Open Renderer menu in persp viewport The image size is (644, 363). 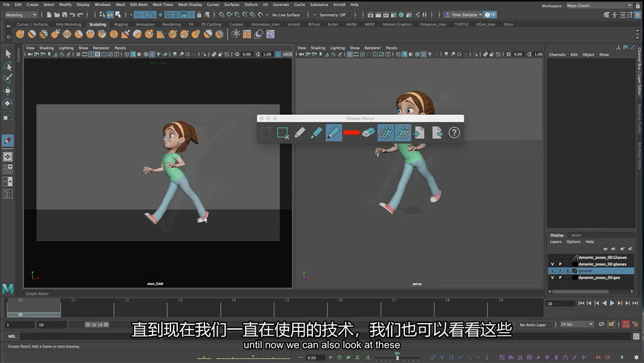click(373, 48)
